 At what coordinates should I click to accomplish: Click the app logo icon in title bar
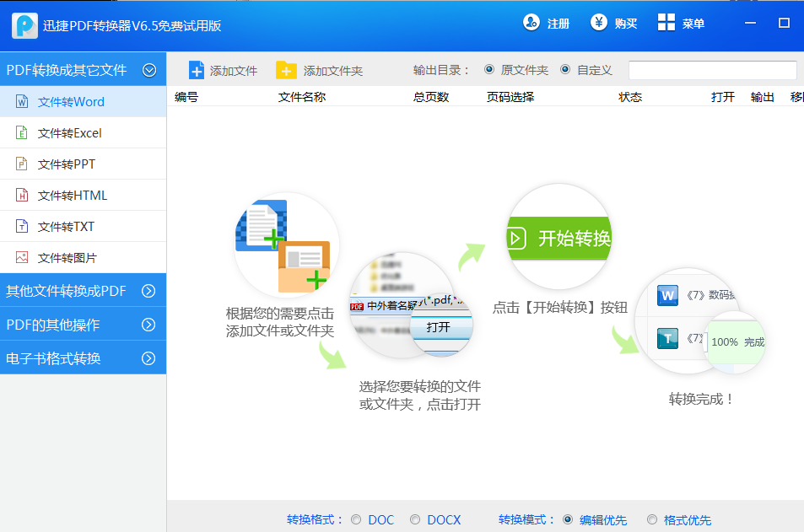24,25
